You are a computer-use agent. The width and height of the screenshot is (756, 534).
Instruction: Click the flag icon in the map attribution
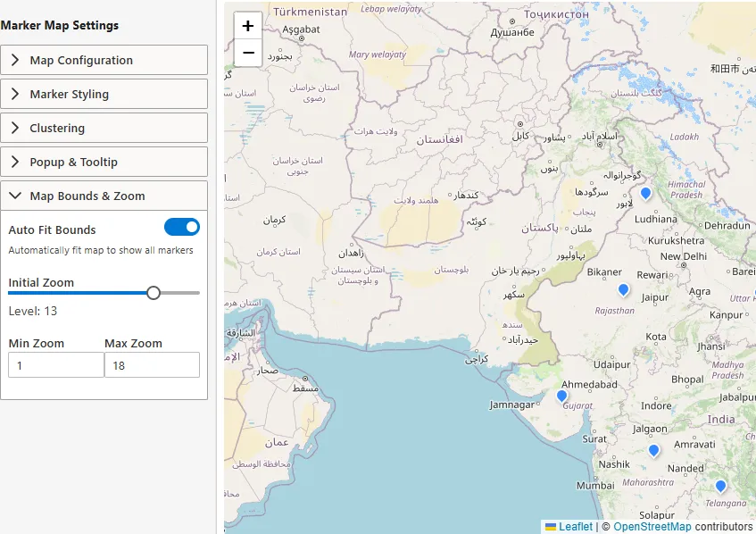point(551,527)
